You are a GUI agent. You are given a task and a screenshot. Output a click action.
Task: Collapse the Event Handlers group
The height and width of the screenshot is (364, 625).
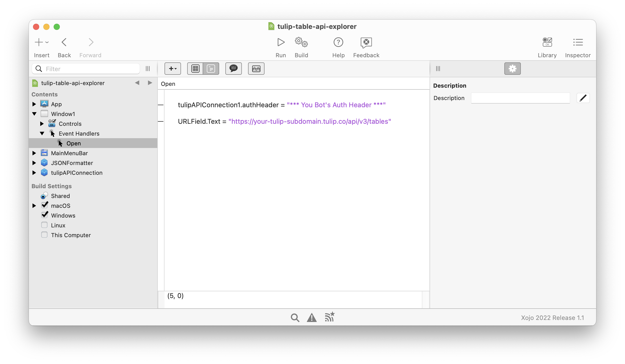click(x=42, y=134)
